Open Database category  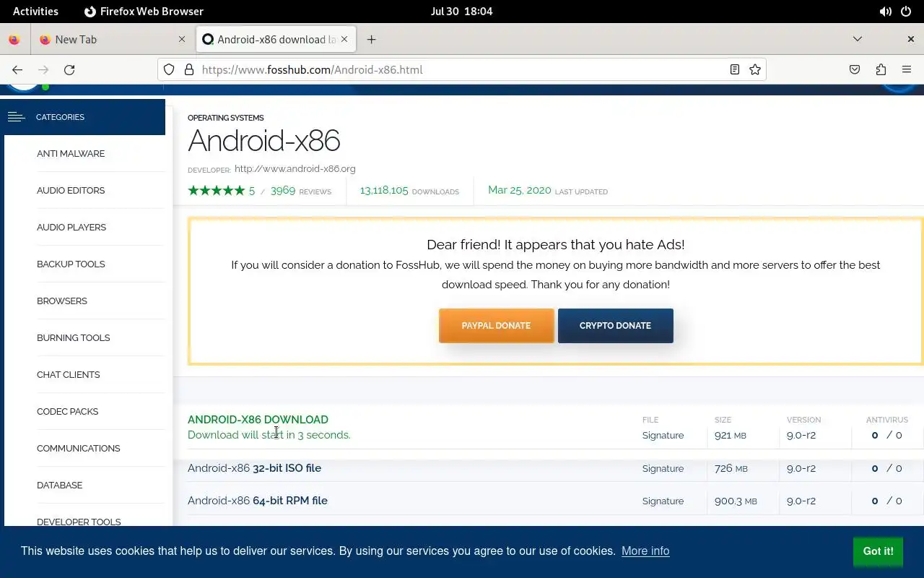coord(60,486)
